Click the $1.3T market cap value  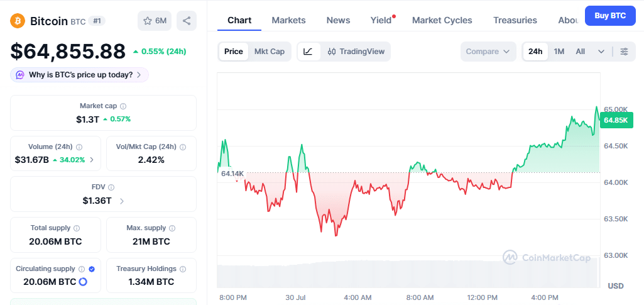pyautogui.click(x=87, y=119)
